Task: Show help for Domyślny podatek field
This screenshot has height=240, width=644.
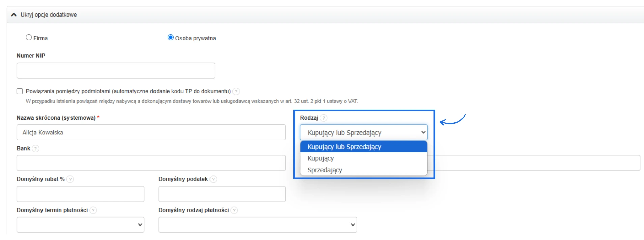Action: pyautogui.click(x=213, y=179)
